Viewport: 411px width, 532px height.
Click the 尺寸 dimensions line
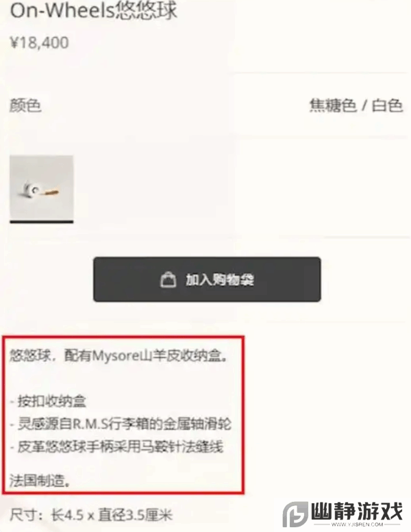[91, 516]
